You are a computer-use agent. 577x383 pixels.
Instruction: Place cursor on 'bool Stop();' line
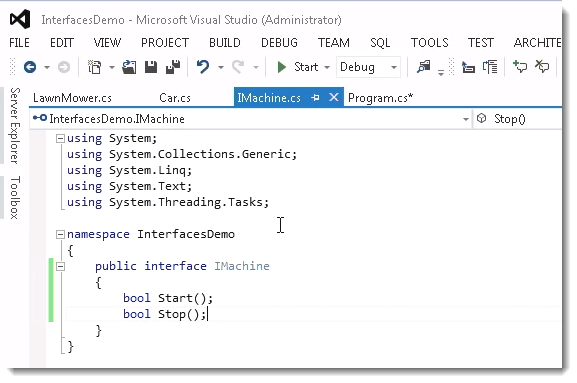(164, 314)
